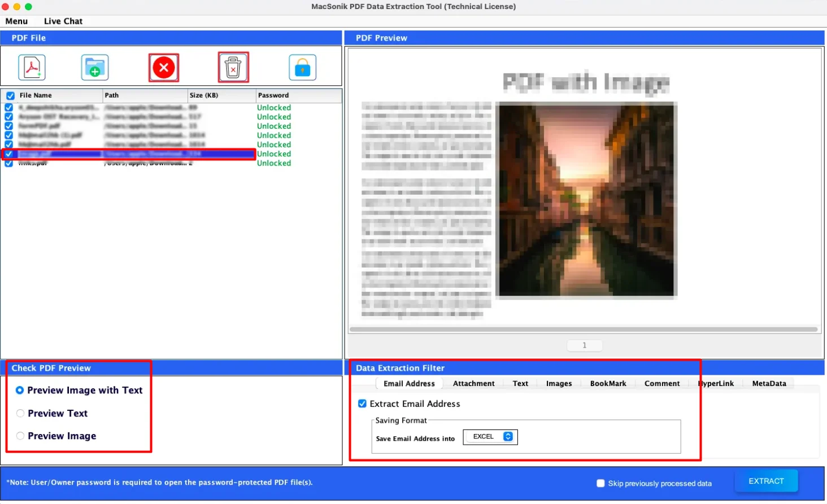The height and width of the screenshot is (504, 827).
Task: Switch to the Text filter tab
Action: (520, 383)
